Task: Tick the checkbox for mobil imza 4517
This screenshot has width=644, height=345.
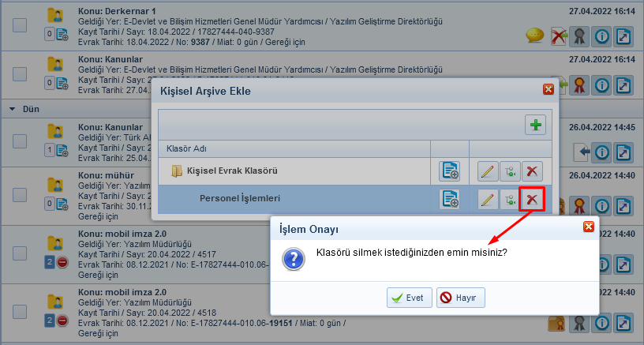Action: coord(20,253)
